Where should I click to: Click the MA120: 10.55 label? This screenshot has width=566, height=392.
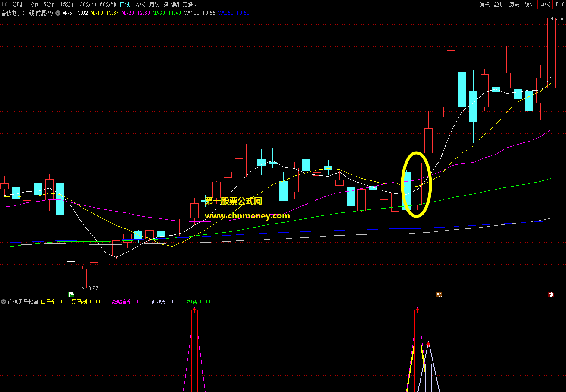199,13
